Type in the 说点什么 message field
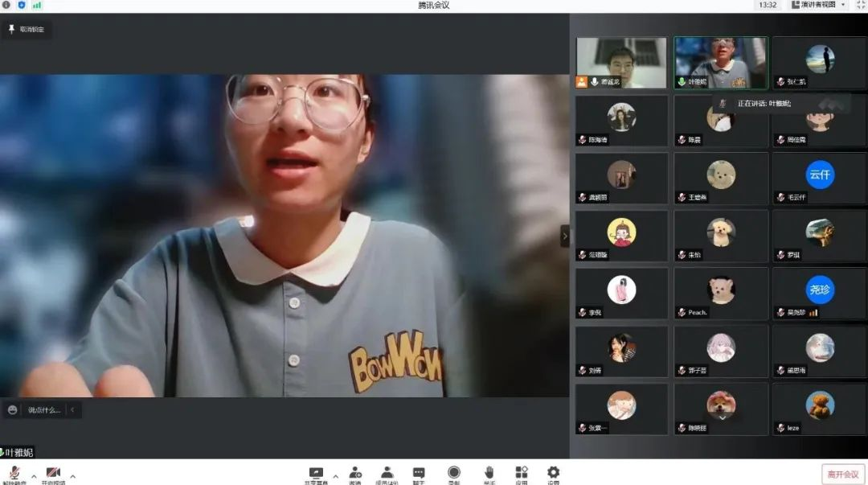 click(x=43, y=410)
